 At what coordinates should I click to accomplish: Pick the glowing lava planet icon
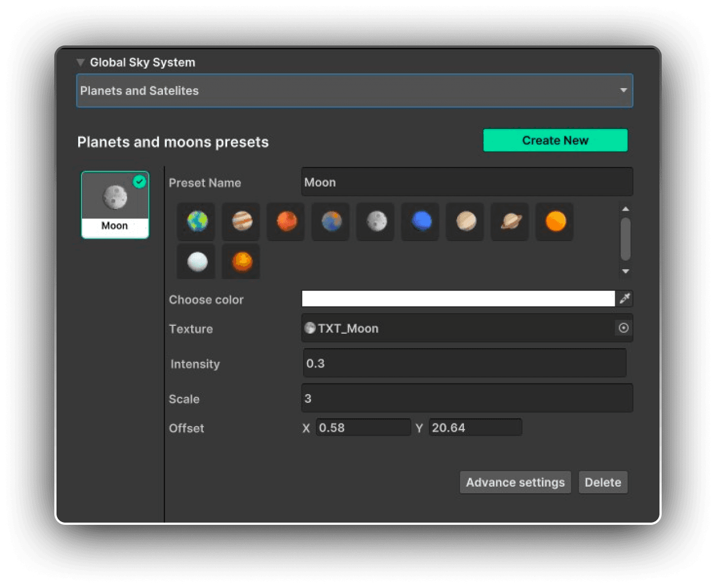tap(241, 261)
